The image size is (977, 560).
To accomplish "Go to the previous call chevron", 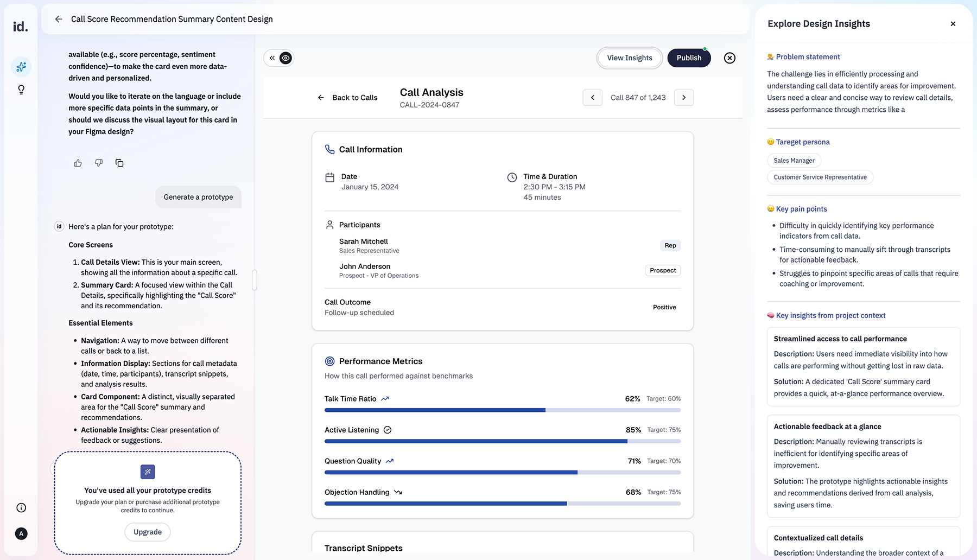I will tap(592, 98).
